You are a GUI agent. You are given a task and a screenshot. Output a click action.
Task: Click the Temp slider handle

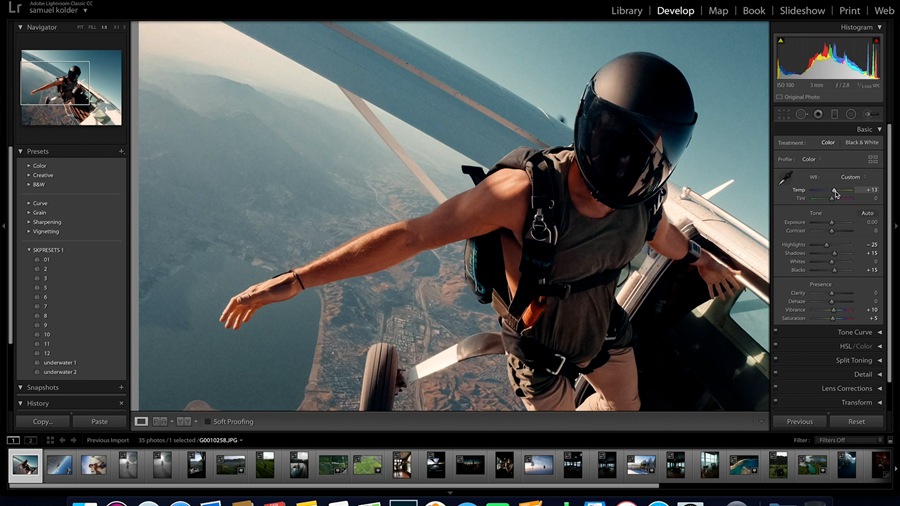coord(834,190)
